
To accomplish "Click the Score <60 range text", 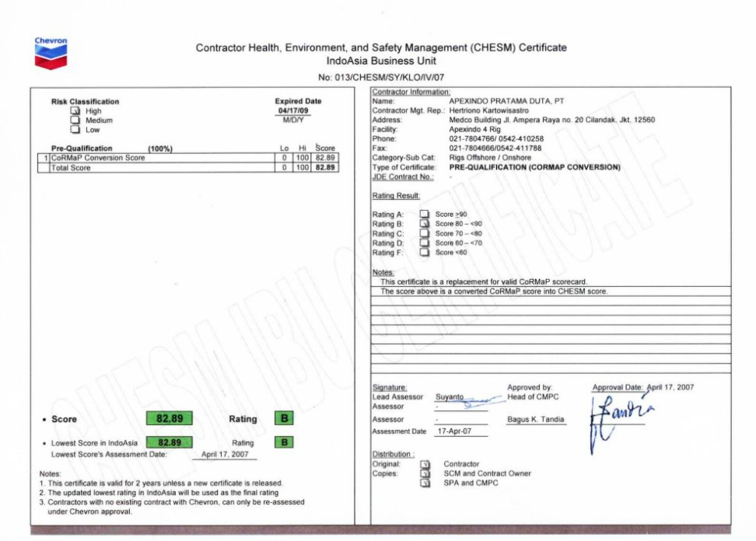I will point(451,253).
